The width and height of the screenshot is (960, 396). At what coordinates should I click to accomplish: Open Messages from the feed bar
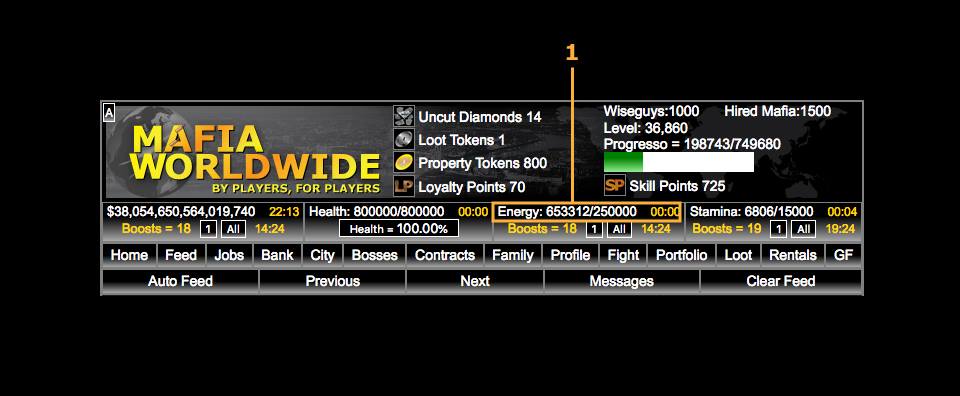[621, 281]
